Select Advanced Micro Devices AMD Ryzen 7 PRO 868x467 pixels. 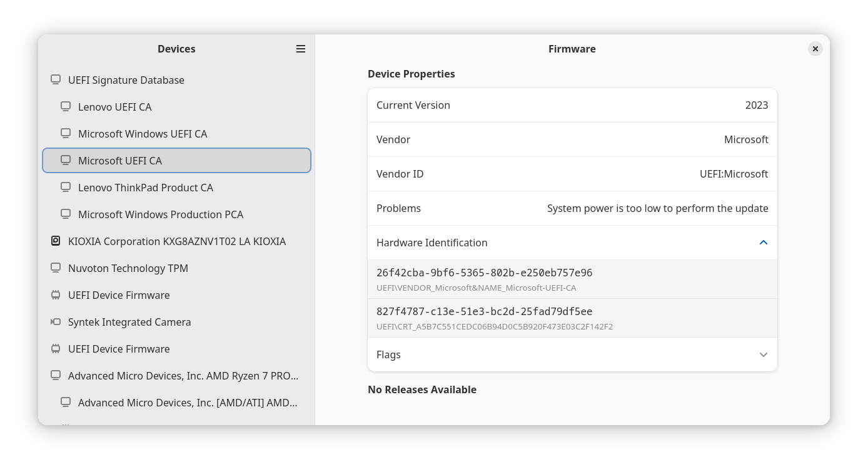(176, 376)
